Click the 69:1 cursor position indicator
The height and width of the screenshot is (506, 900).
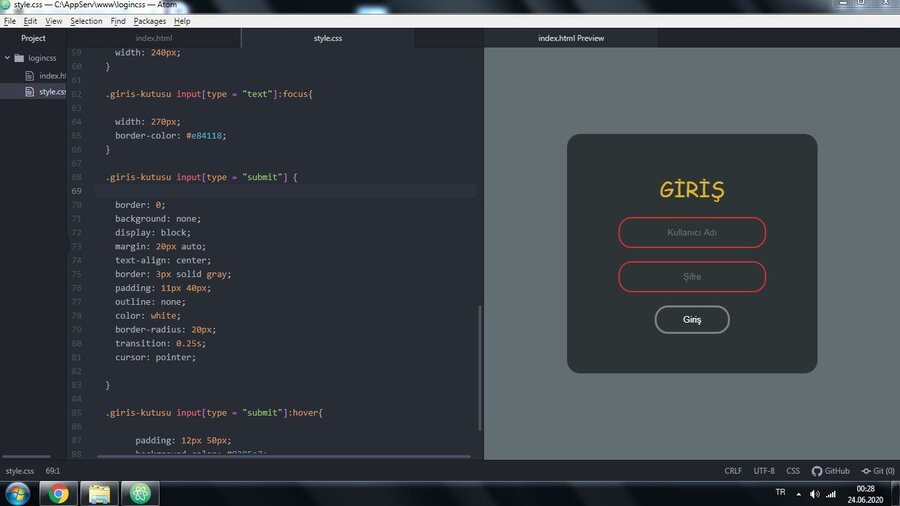(x=53, y=471)
